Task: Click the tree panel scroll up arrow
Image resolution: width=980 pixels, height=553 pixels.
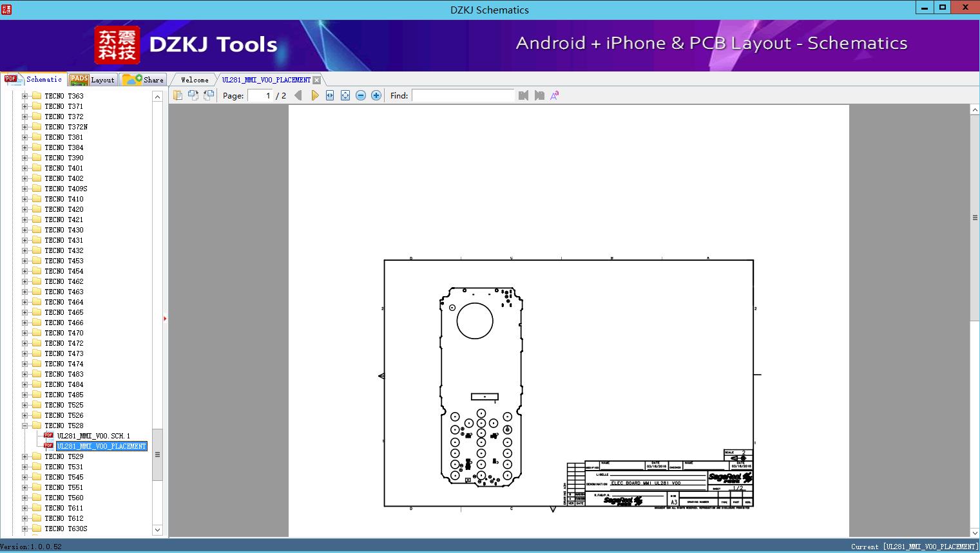Action: click(157, 97)
